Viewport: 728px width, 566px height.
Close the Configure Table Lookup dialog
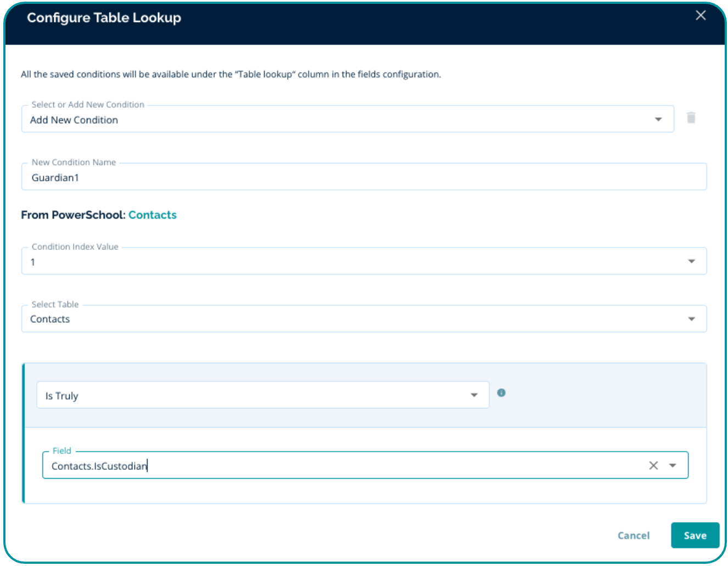[x=700, y=15]
